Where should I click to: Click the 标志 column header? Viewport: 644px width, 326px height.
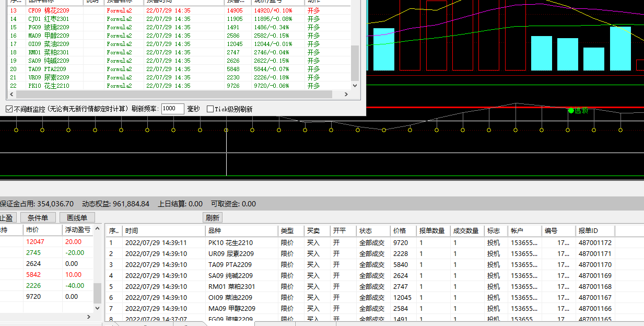[x=496, y=230]
